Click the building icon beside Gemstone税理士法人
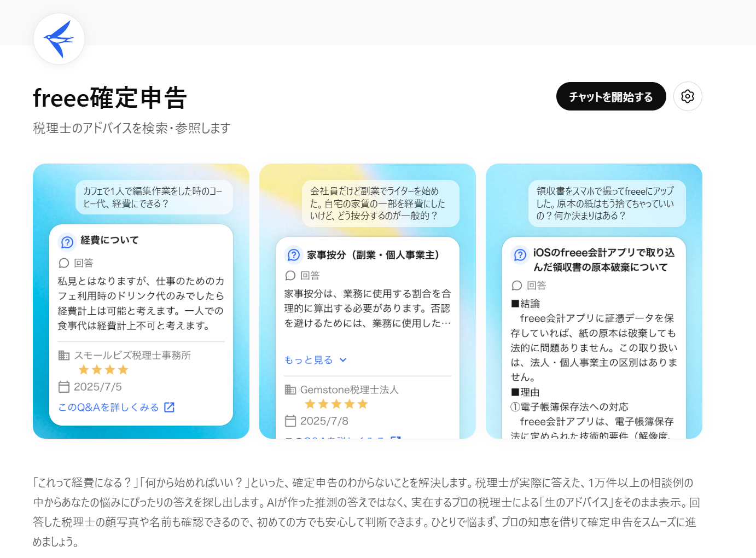The height and width of the screenshot is (558, 756). (290, 390)
